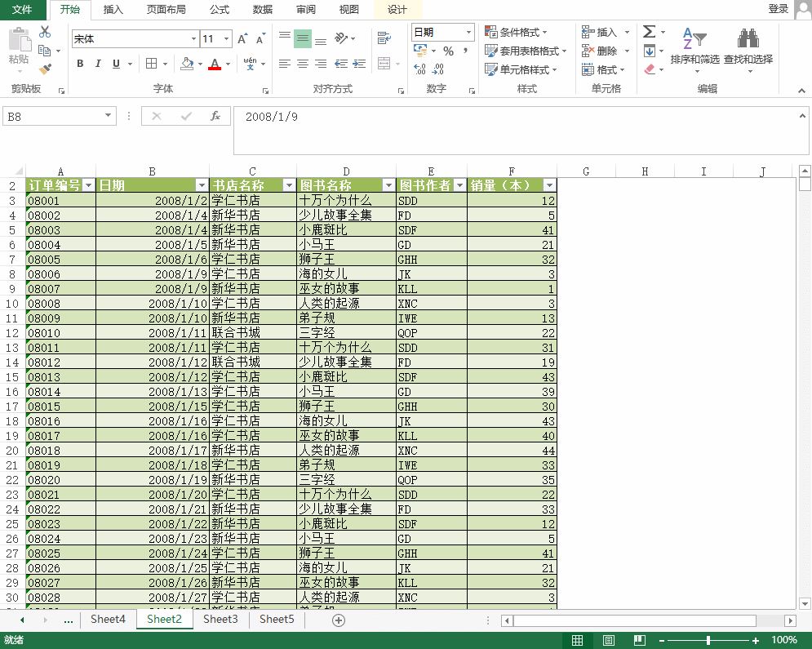
Task: Click the Cut scissors icon
Action: (x=45, y=32)
